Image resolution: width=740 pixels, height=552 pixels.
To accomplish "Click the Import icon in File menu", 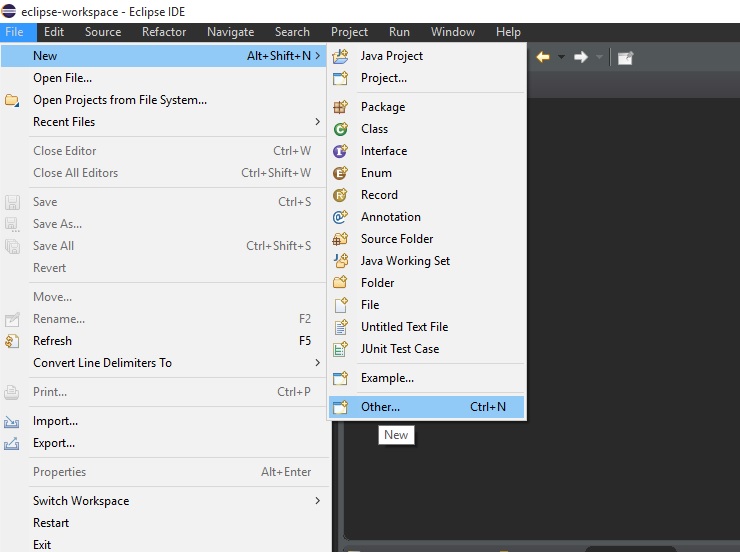I will point(12,421).
